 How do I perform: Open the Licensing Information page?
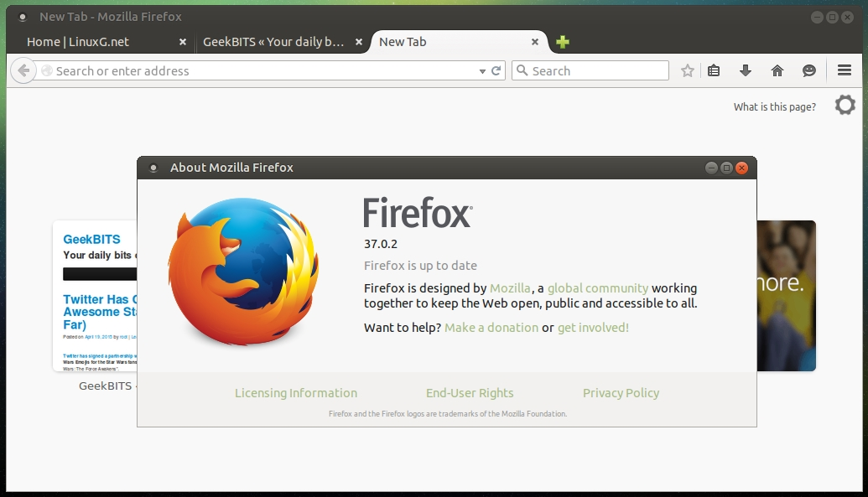[x=295, y=392]
